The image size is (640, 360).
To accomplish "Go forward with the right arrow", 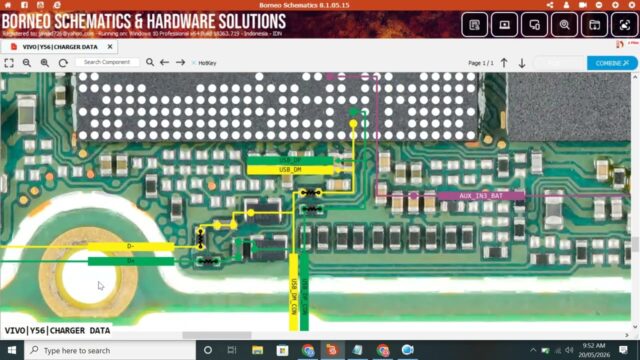I will pos(180,62).
